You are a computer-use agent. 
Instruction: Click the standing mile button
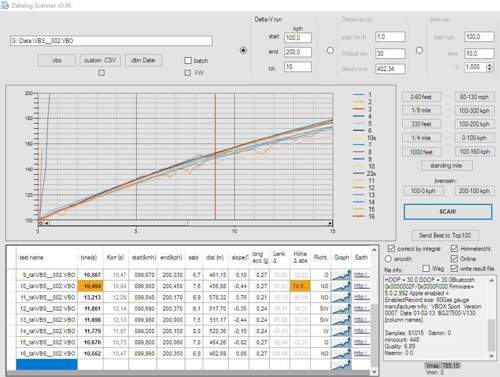(446, 166)
